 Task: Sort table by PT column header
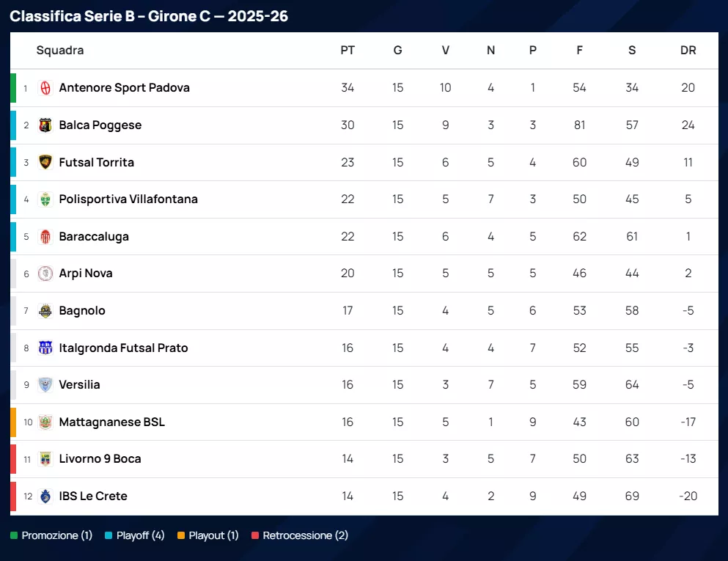(x=348, y=51)
